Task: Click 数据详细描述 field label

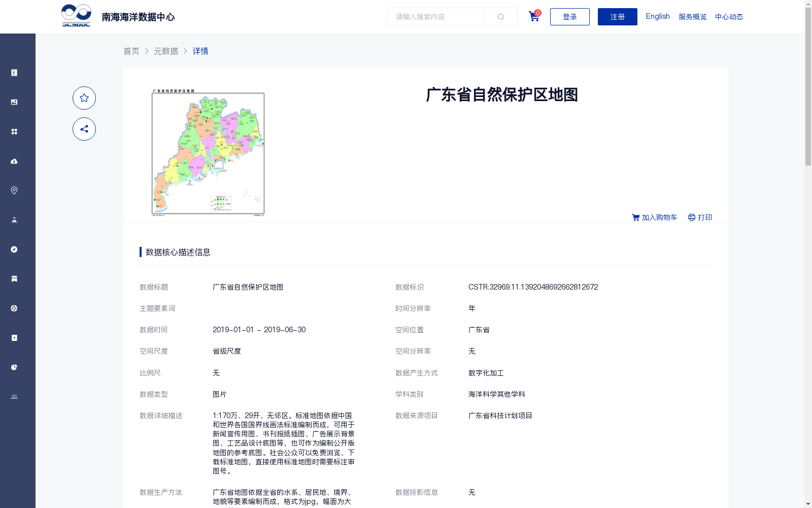Action: pos(161,416)
